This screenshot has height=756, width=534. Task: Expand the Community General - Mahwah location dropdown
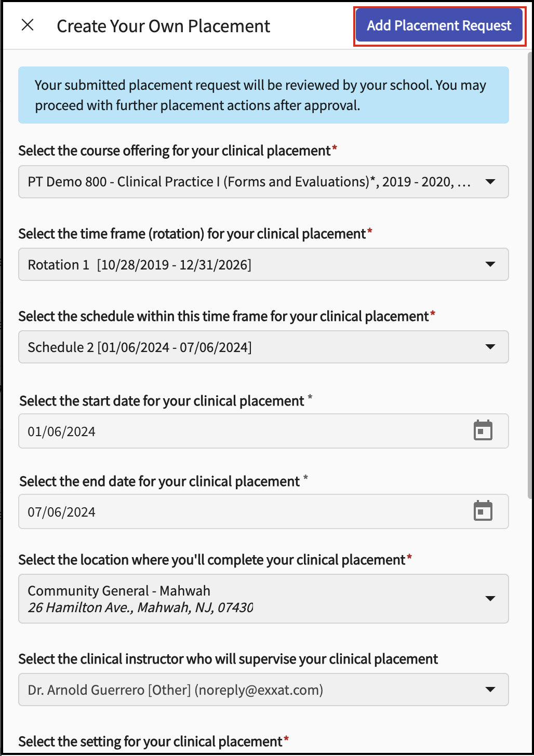(249, 599)
